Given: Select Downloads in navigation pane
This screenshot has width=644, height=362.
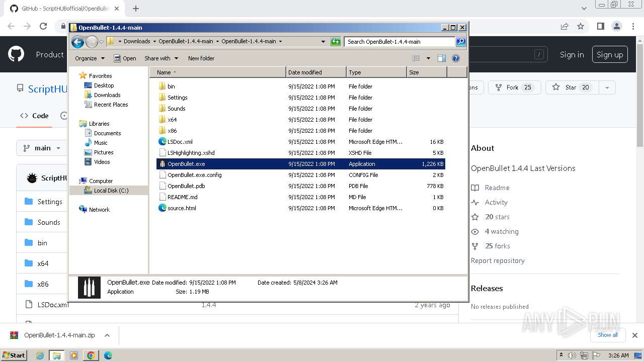Looking at the screenshot, I should coord(107,95).
